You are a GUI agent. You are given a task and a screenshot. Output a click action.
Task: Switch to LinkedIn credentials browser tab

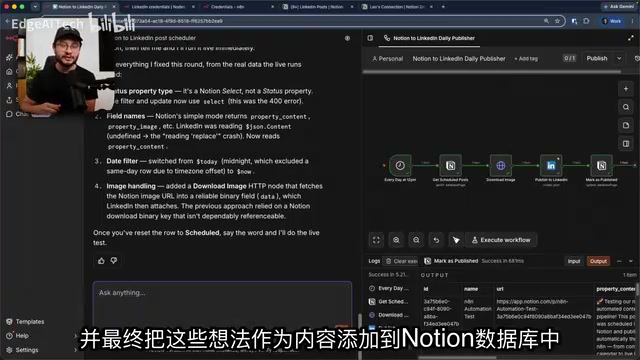[159, 7]
